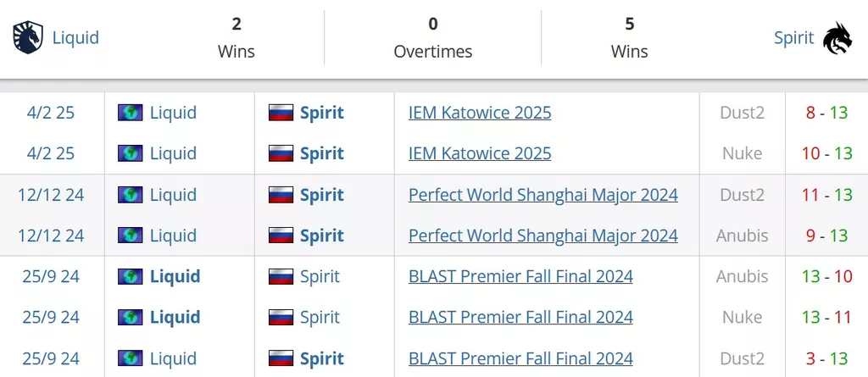The width and height of the screenshot is (868, 377).
Task: Click the world flag in the first Katowice row
Action: coord(130,113)
